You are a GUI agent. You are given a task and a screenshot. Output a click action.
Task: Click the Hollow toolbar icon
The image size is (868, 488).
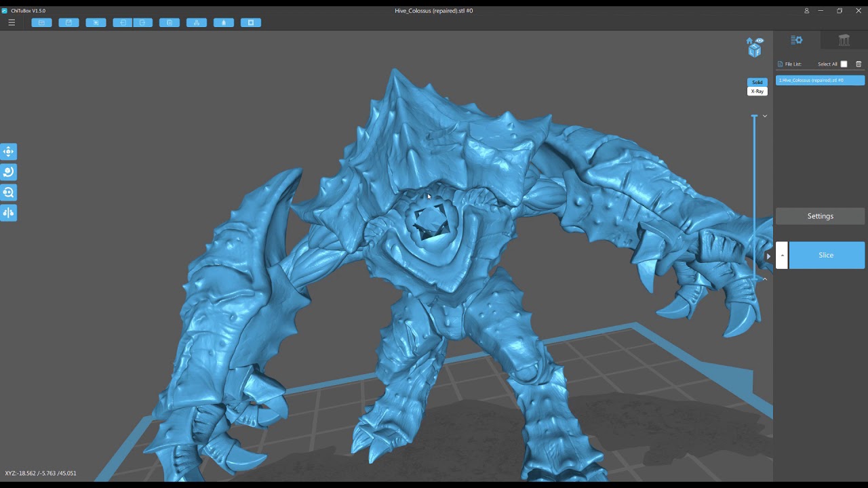pos(224,22)
